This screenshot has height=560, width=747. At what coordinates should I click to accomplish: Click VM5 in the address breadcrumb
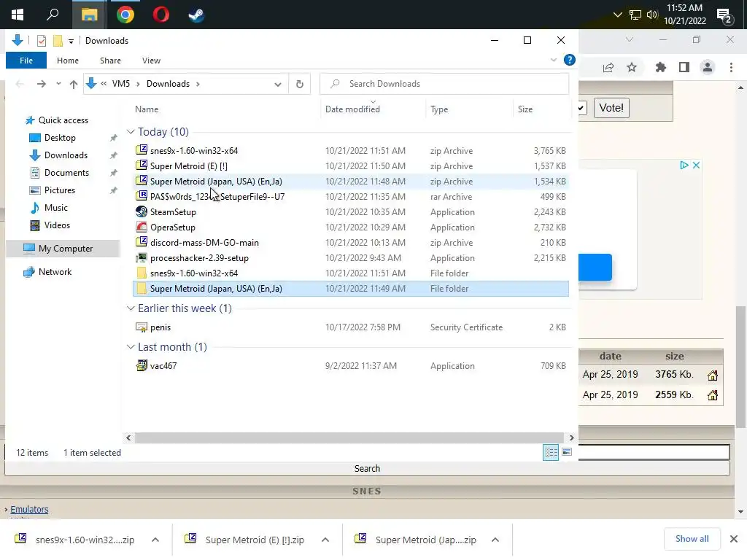(121, 84)
